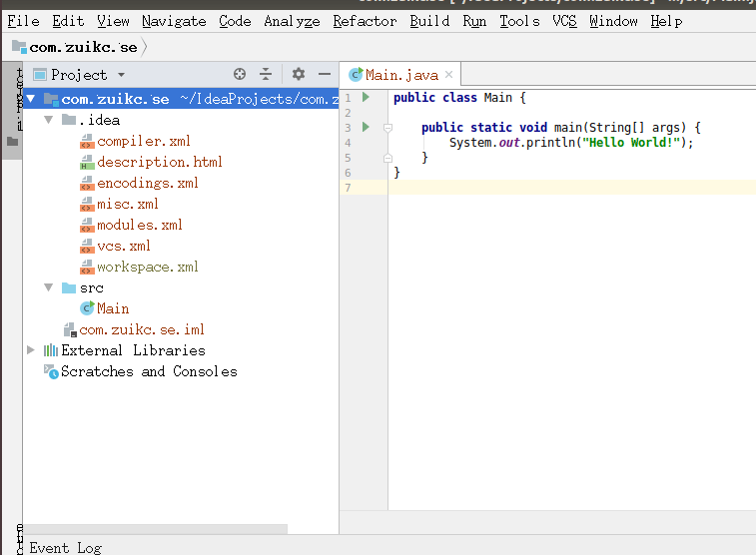Open the Window menu
The width and height of the screenshot is (756, 555).
[613, 21]
